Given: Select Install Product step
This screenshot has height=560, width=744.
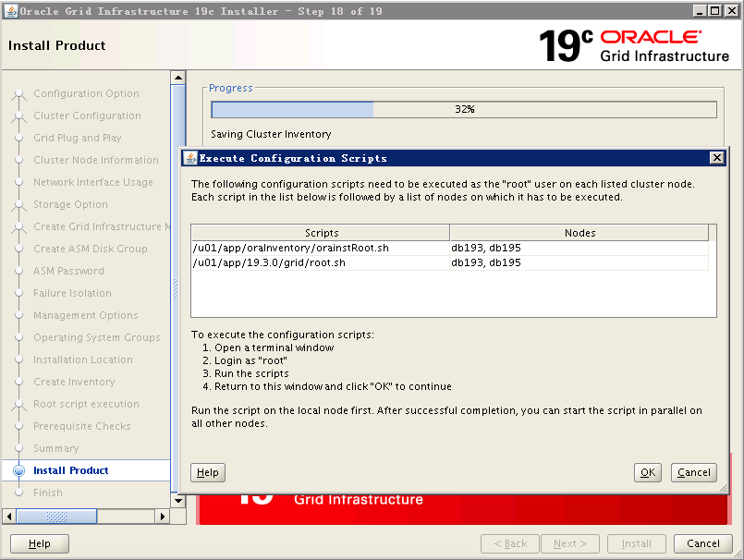Looking at the screenshot, I should [x=70, y=470].
